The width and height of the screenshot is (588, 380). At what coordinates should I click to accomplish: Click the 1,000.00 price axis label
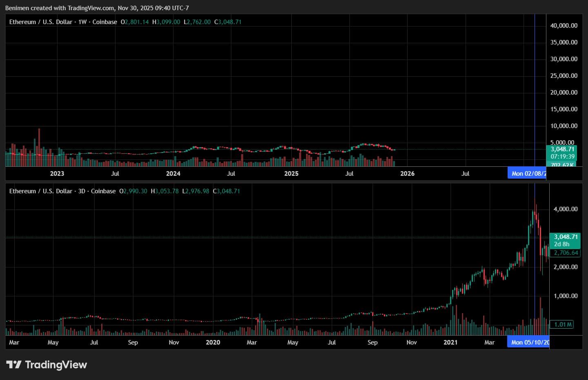[565, 296]
